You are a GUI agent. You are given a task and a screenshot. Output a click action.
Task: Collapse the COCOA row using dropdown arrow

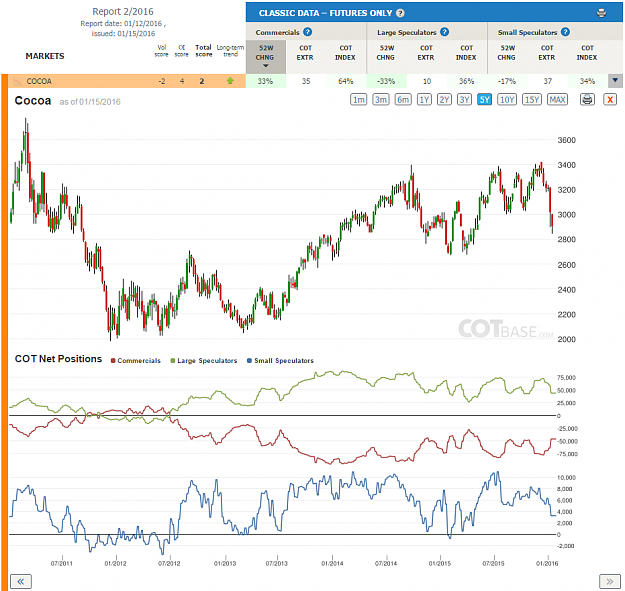(x=615, y=81)
